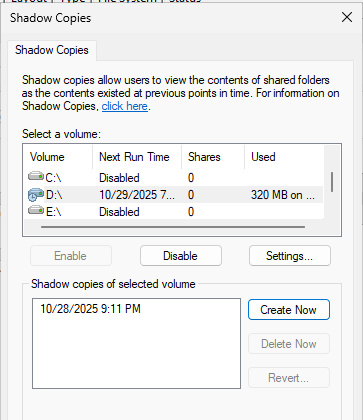
Task: Click the volume list horizontal scrollbar
Action: [173, 227]
